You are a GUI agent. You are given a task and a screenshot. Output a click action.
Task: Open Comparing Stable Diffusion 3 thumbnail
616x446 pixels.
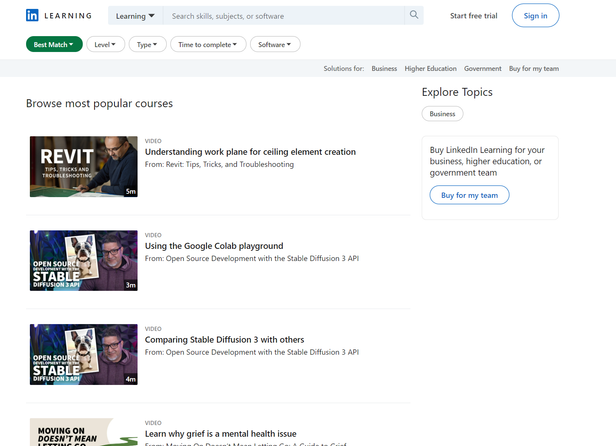(83, 354)
